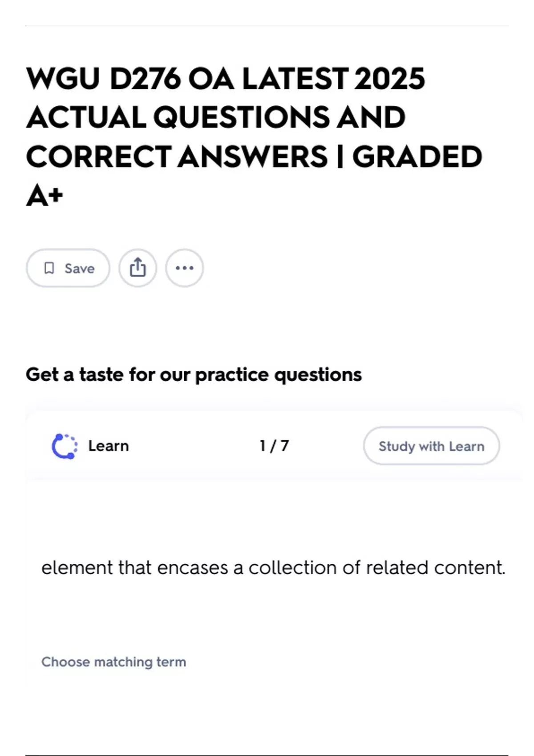Image resolution: width=534 pixels, height=756 pixels.
Task: Click the GRADED word in the heading
Action: pos(417,157)
